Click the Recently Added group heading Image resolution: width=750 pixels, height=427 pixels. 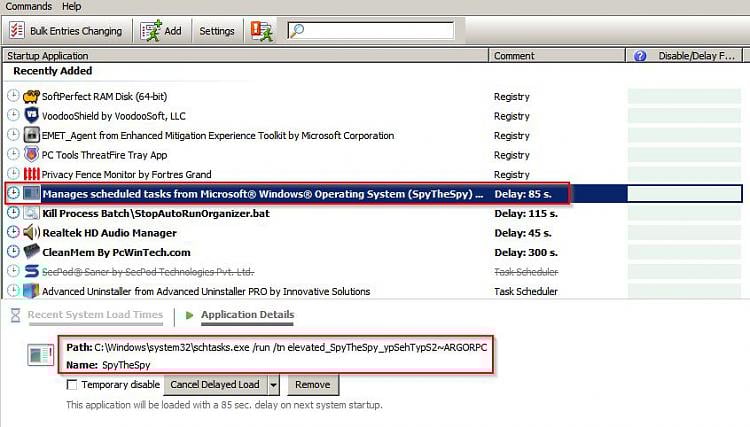tap(53, 71)
